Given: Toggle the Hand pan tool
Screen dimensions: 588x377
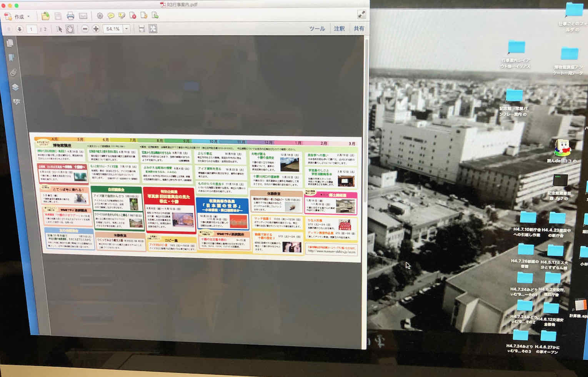Looking at the screenshot, I should [70, 29].
